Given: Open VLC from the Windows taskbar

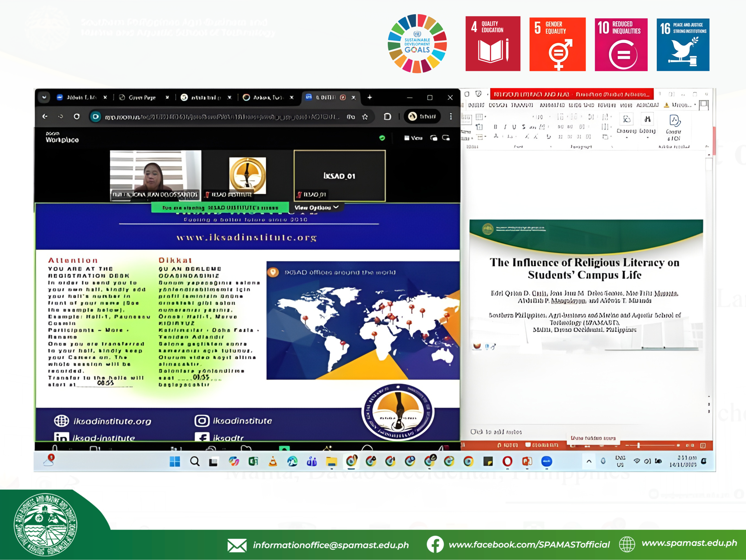Looking at the screenshot, I should (x=273, y=462).
